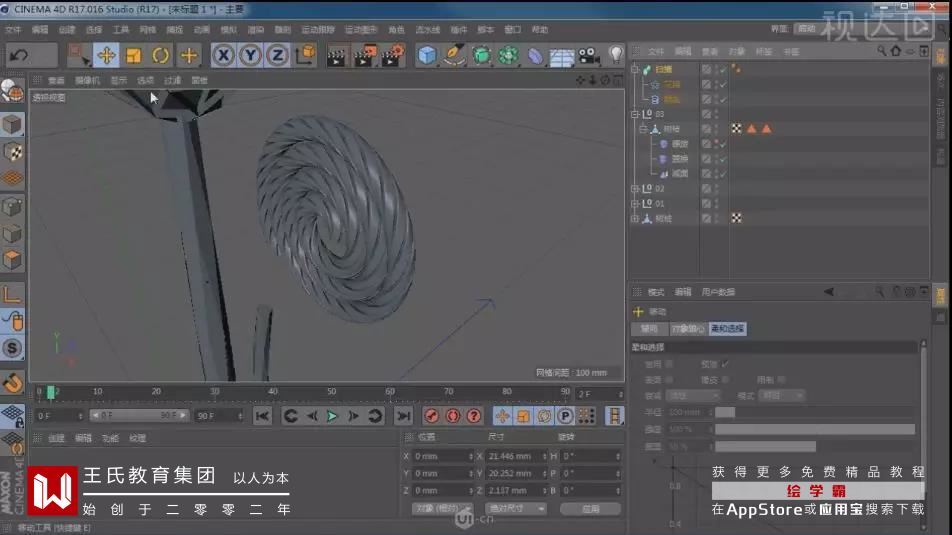Go to the start of animation

point(262,416)
